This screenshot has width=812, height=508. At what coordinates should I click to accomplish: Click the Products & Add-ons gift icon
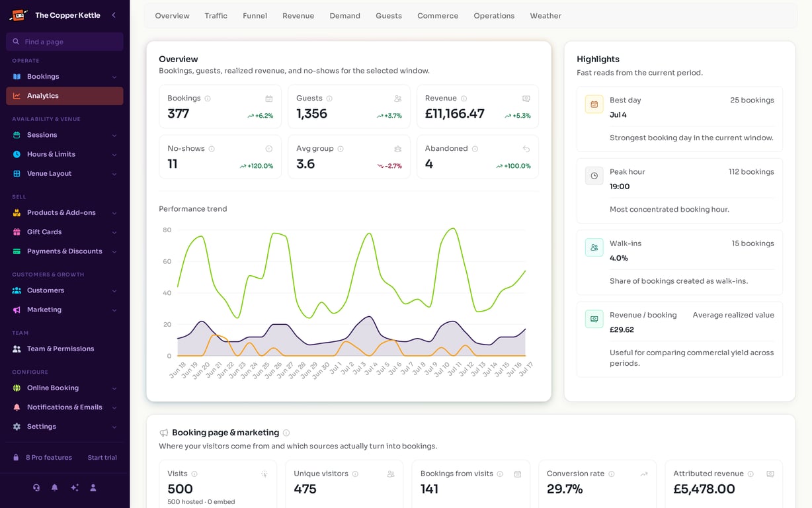[17, 213]
